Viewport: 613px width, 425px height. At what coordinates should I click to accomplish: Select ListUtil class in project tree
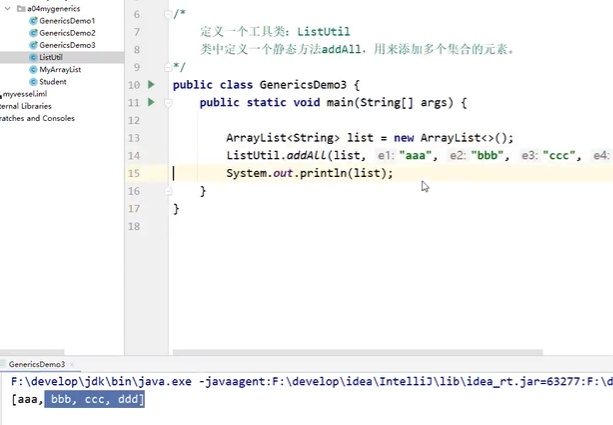pyautogui.click(x=51, y=57)
